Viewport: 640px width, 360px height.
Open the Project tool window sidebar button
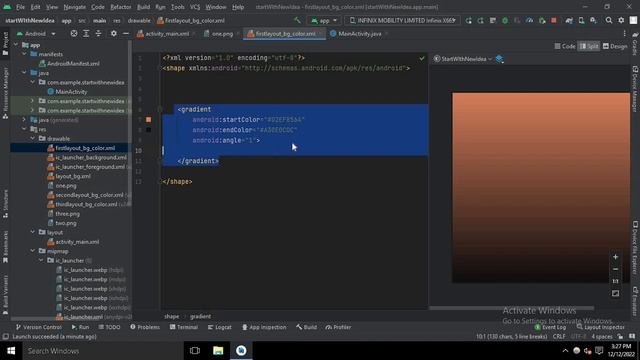tap(5, 43)
